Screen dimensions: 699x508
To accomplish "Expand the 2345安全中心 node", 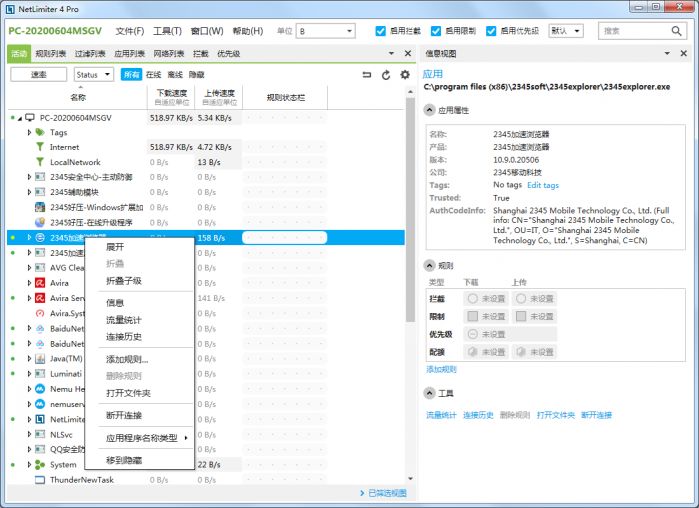I will pos(29,177).
